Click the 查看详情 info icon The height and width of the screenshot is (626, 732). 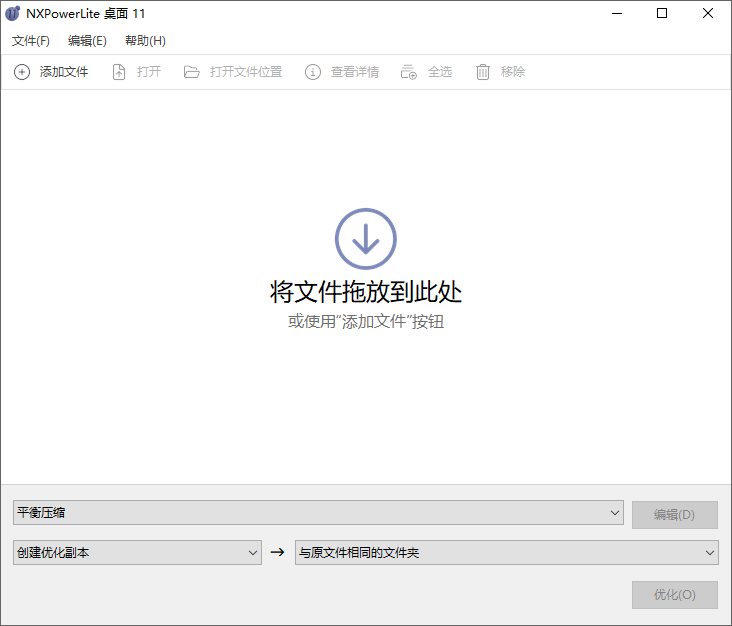pyautogui.click(x=313, y=72)
